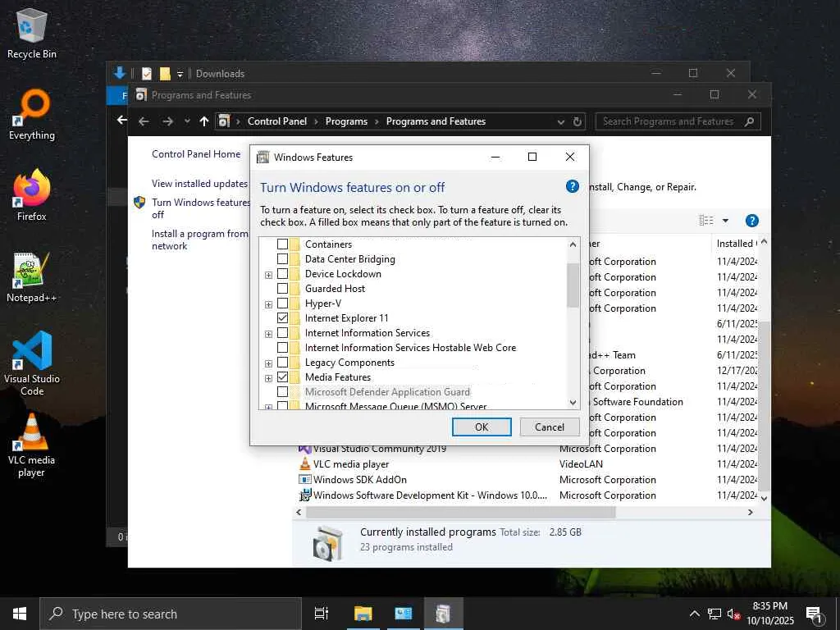Click Turn Windows features on or off link

(x=200, y=208)
